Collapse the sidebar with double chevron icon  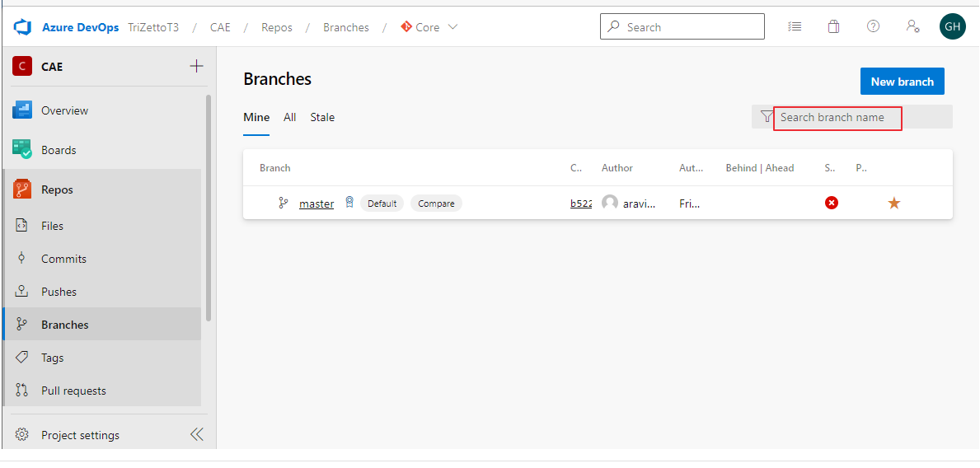click(x=197, y=434)
